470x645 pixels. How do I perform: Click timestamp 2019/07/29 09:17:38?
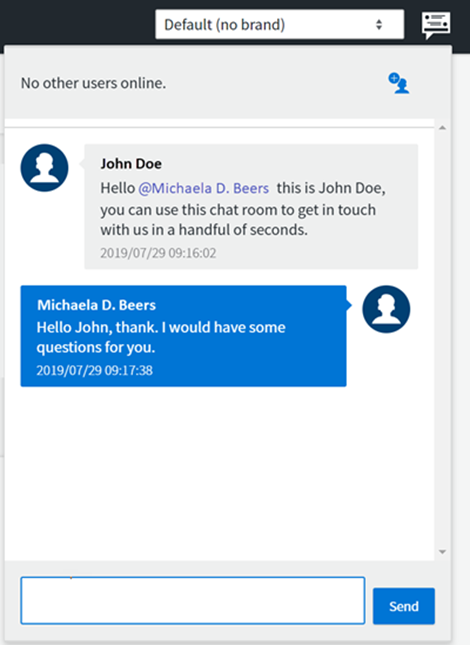click(95, 370)
